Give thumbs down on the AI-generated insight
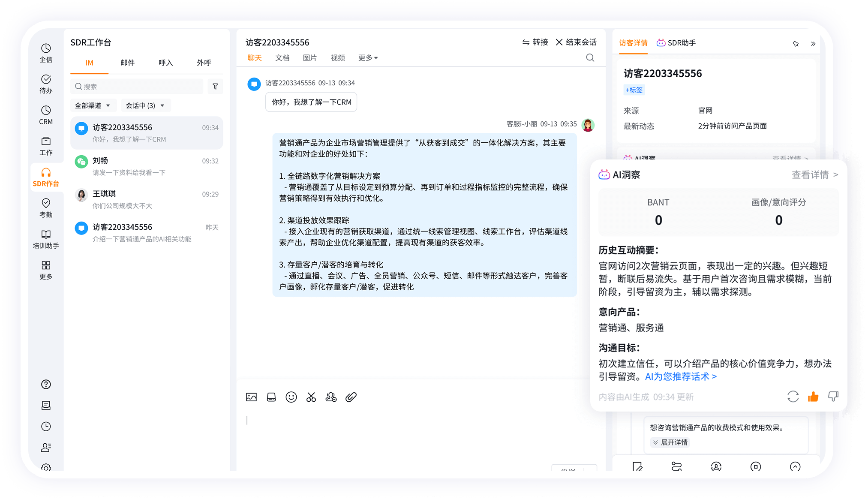The image size is (868, 499). 833,397
